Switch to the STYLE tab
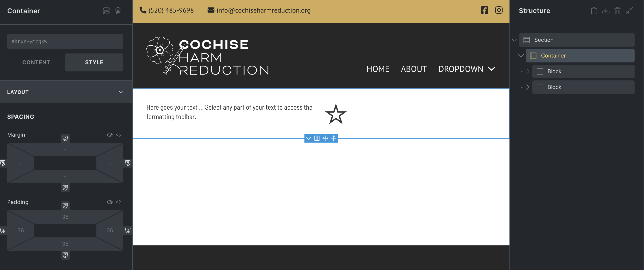This screenshot has height=270, width=644. point(94,62)
